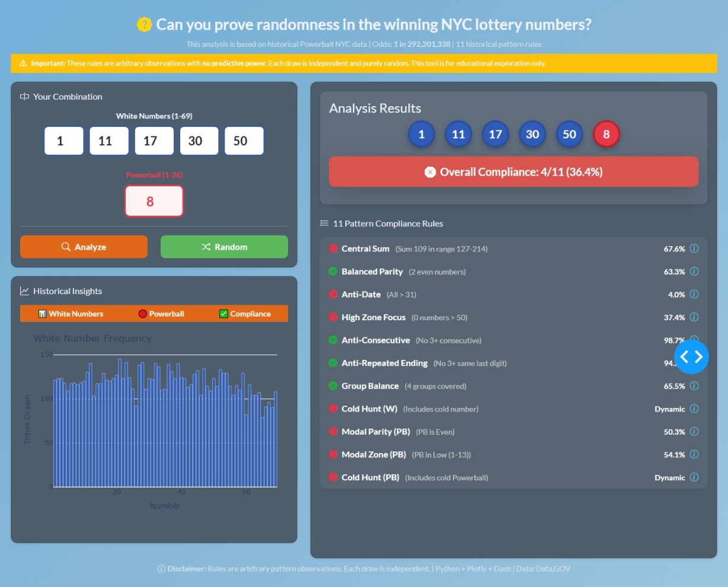
Task: Click the Overall Compliance result banner
Action: 513,172
